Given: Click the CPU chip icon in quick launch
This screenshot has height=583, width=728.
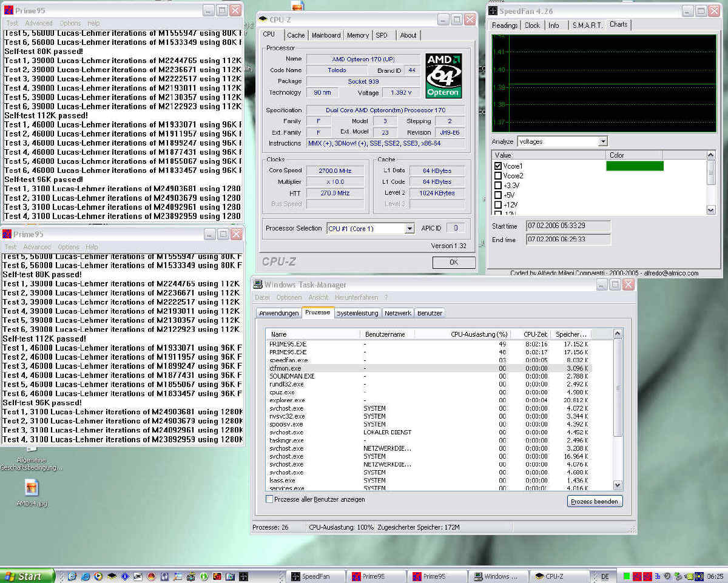Looking at the screenshot, I should (112, 576).
